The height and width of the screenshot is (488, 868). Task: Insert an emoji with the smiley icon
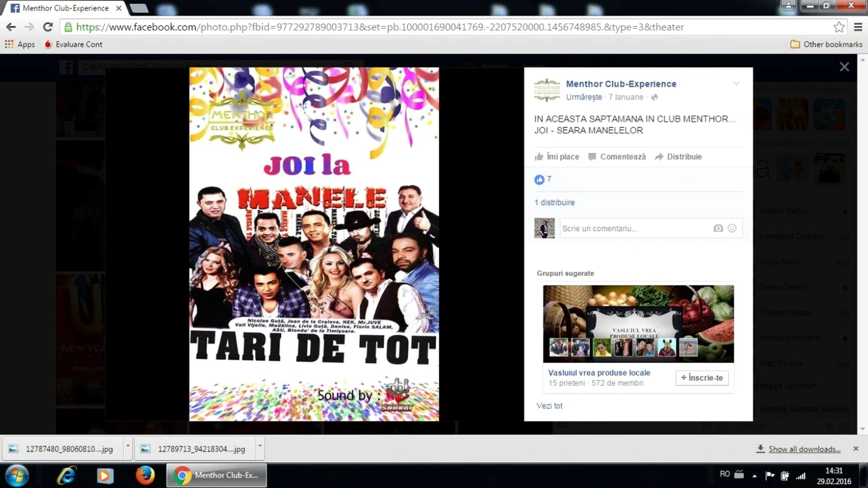(x=732, y=228)
